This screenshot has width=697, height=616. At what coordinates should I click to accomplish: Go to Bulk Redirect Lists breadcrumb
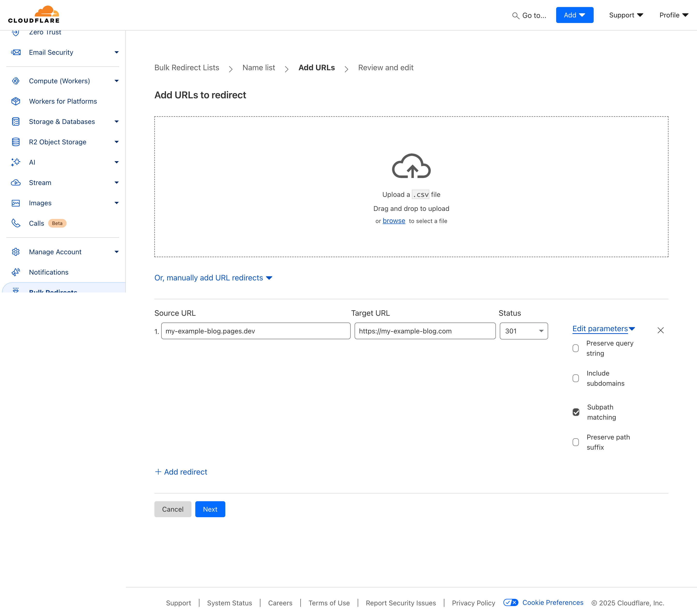(187, 68)
